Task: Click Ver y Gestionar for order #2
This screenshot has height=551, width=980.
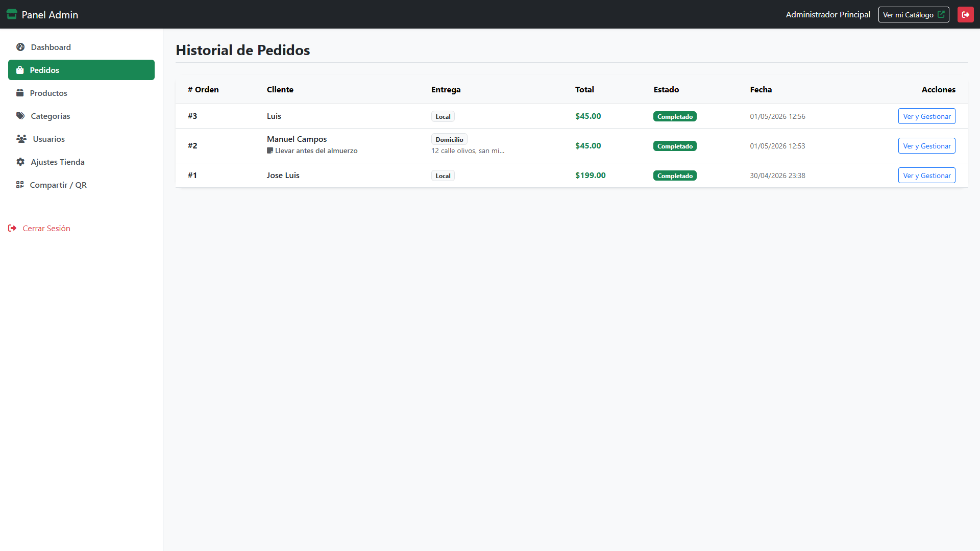Action: click(926, 146)
